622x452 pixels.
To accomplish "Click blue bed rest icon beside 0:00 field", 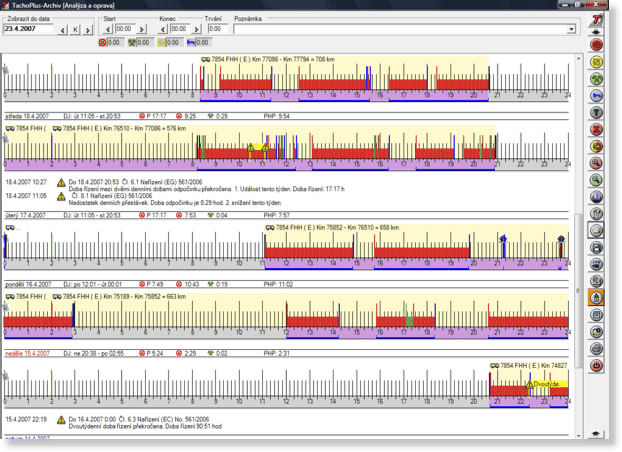I will pyautogui.click(x=191, y=42).
